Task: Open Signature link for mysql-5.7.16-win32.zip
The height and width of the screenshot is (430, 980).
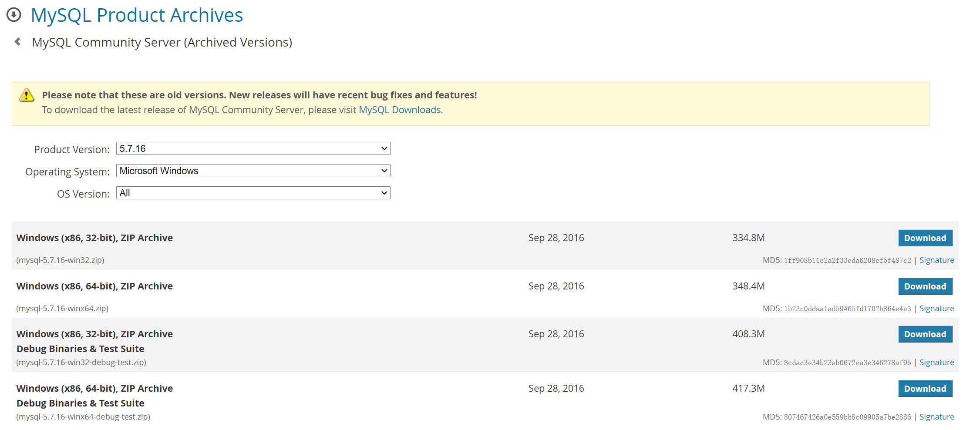Action: pos(936,260)
